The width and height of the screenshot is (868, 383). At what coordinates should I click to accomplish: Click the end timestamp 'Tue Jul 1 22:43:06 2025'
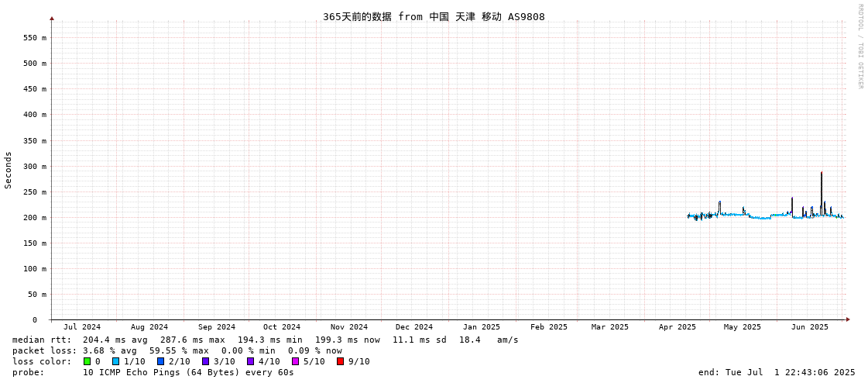coord(791,372)
